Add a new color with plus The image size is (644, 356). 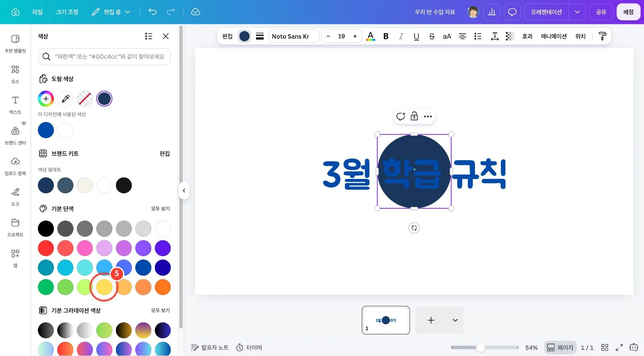coord(46,99)
